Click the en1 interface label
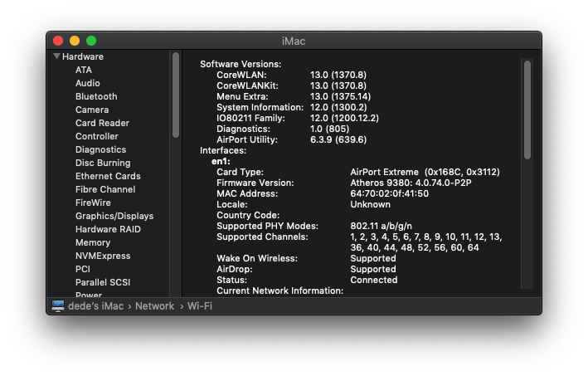588x376 pixels. point(221,161)
